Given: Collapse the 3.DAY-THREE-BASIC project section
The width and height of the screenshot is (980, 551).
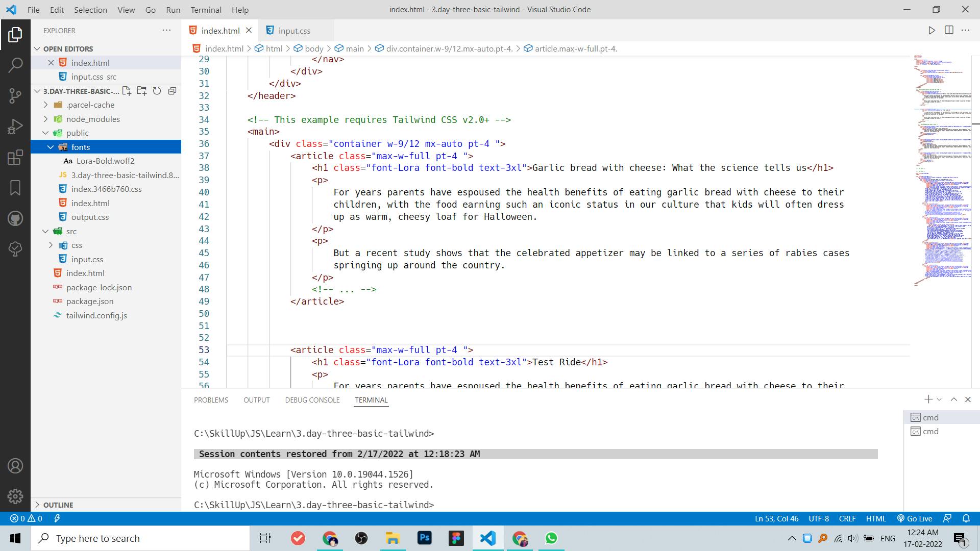Looking at the screenshot, I should pos(77,91).
